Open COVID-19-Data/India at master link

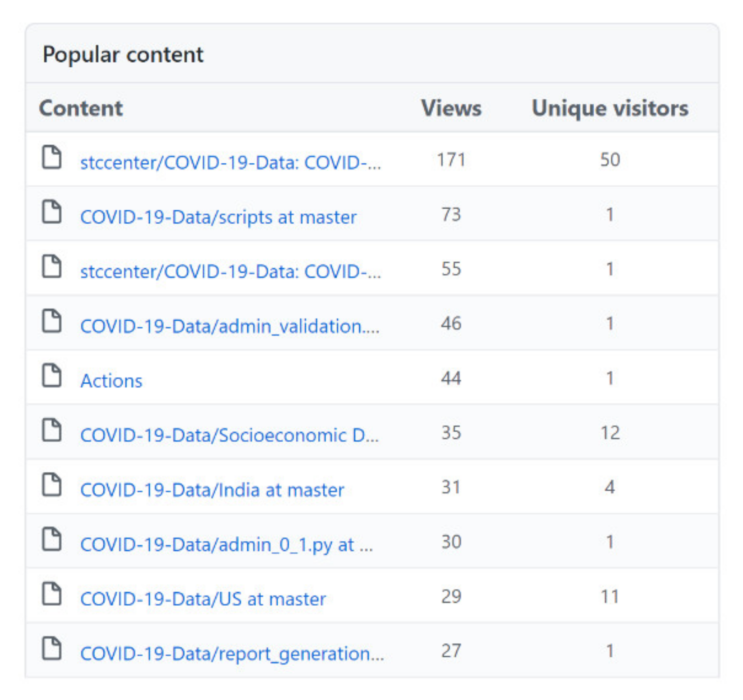click(212, 490)
